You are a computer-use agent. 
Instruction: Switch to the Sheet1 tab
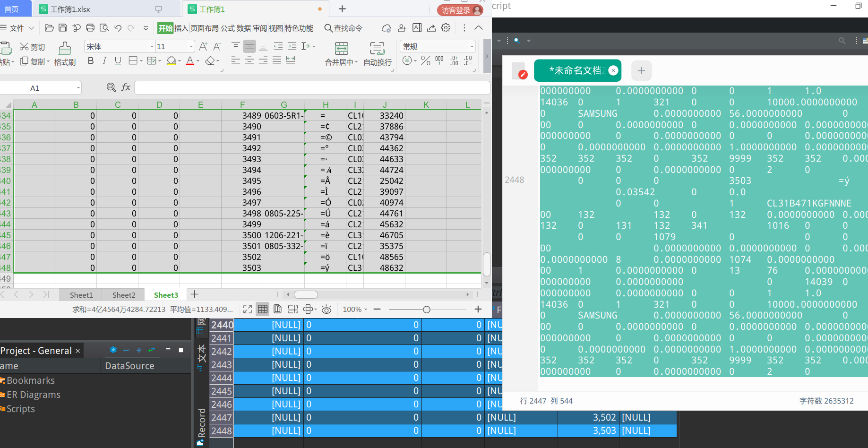click(x=81, y=295)
